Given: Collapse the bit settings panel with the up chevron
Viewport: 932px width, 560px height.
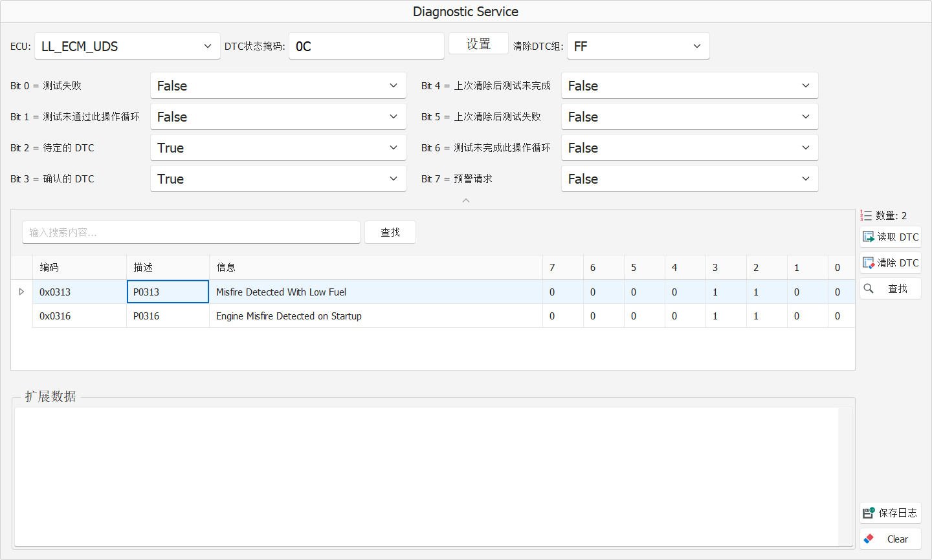Looking at the screenshot, I should pos(466,200).
